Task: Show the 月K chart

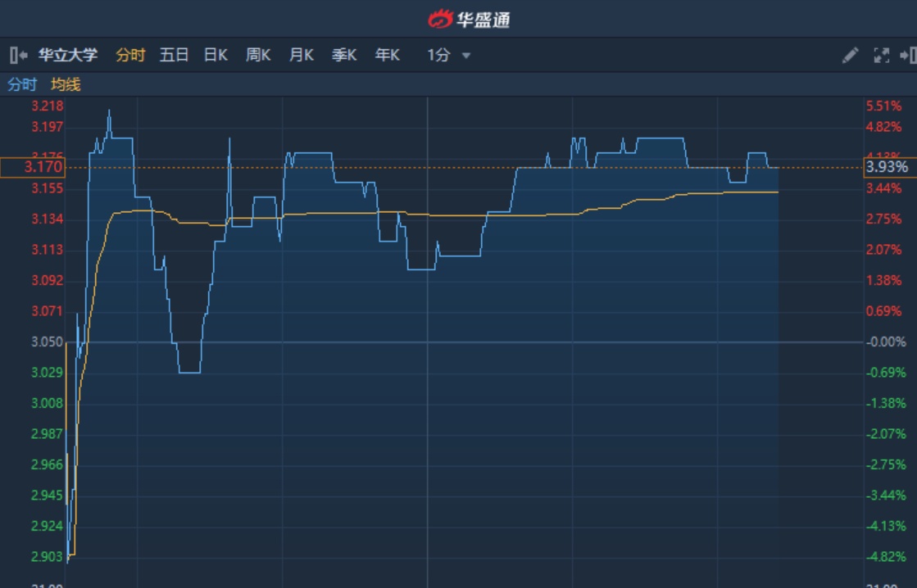Action: point(302,55)
